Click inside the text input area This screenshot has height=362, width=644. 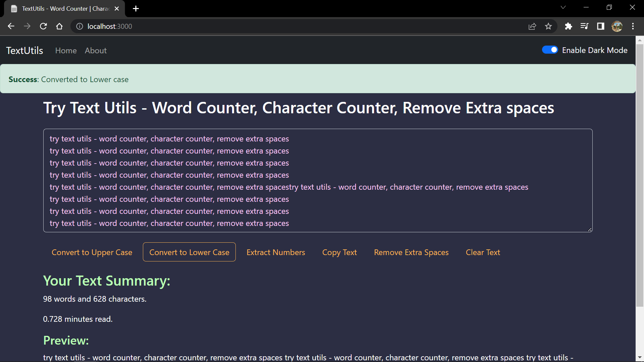[x=318, y=180]
